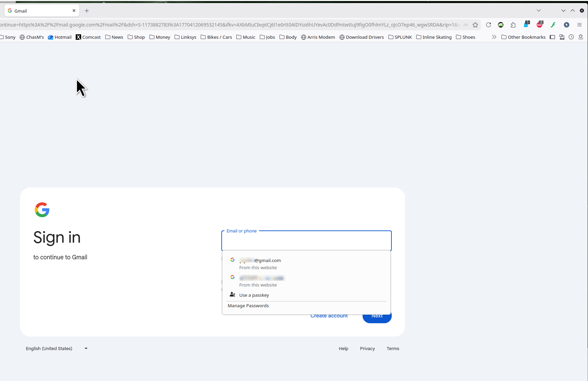Choose Use a passkey from the autofill list
Screen dimensions: 588x381
(x=306, y=295)
